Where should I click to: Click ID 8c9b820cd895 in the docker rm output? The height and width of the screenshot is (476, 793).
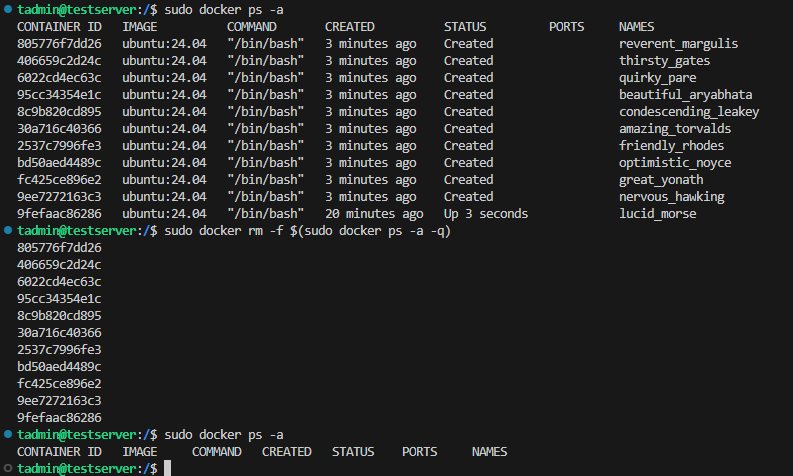coord(59,316)
